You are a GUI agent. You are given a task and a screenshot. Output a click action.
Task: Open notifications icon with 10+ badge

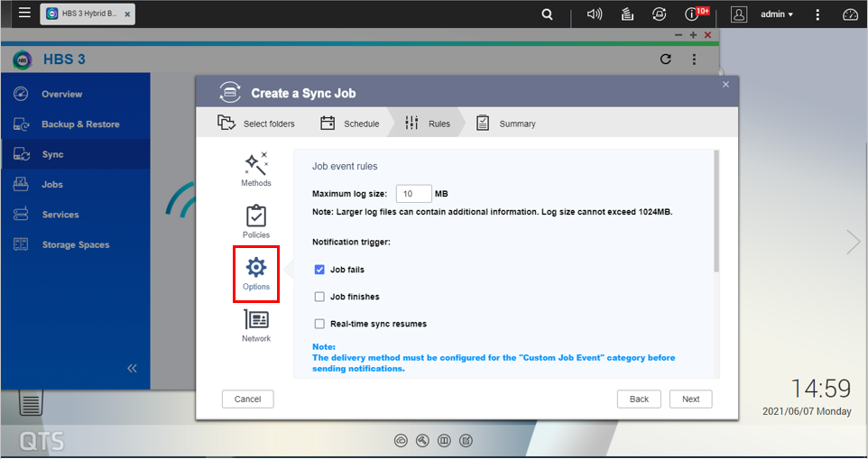[x=693, y=14]
